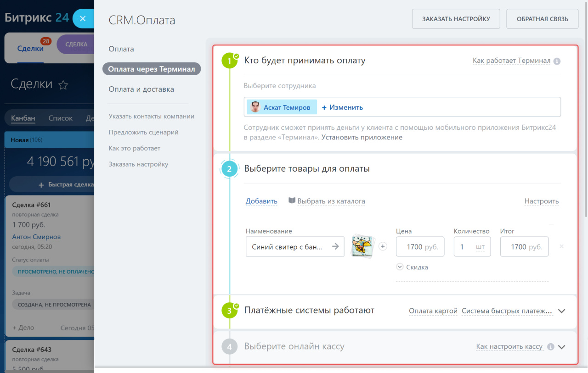Screen dimensions: 588x373
Task: Click the arrow icon in the product name field
Action: [x=335, y=246]
